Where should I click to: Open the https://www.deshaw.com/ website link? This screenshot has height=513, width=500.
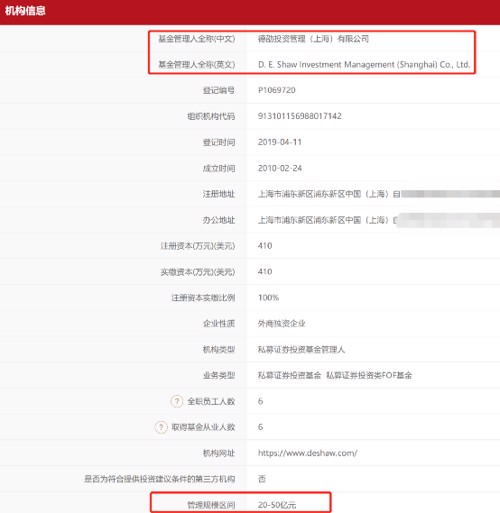click(307, 453)
